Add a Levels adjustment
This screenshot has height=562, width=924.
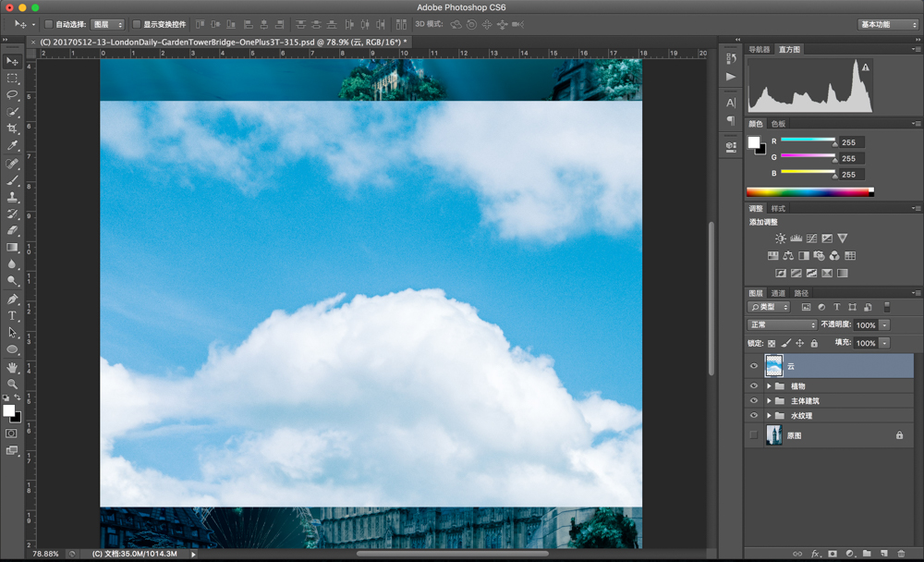[796, 238]
